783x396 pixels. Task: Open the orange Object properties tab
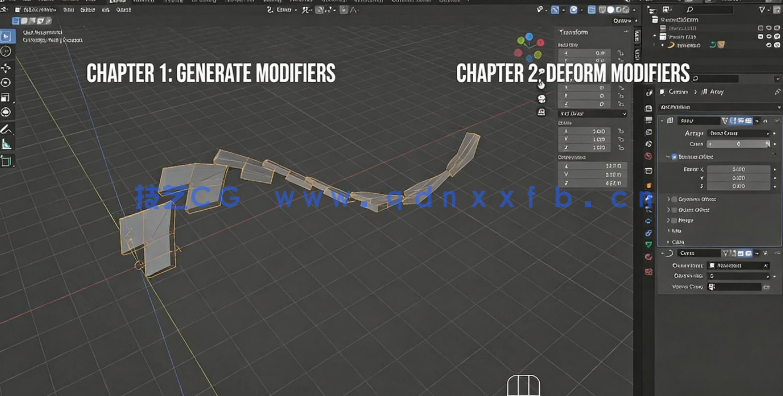point(649,185)
